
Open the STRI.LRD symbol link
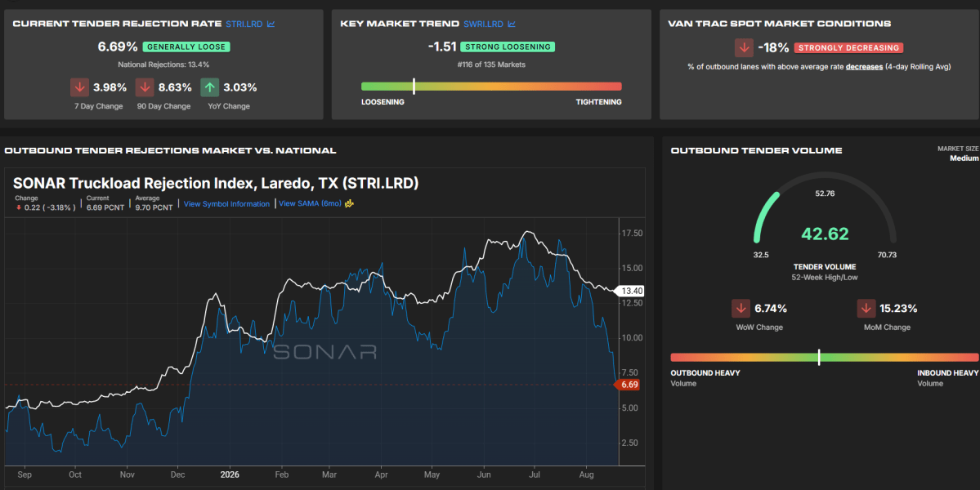[x=244, y=24]
